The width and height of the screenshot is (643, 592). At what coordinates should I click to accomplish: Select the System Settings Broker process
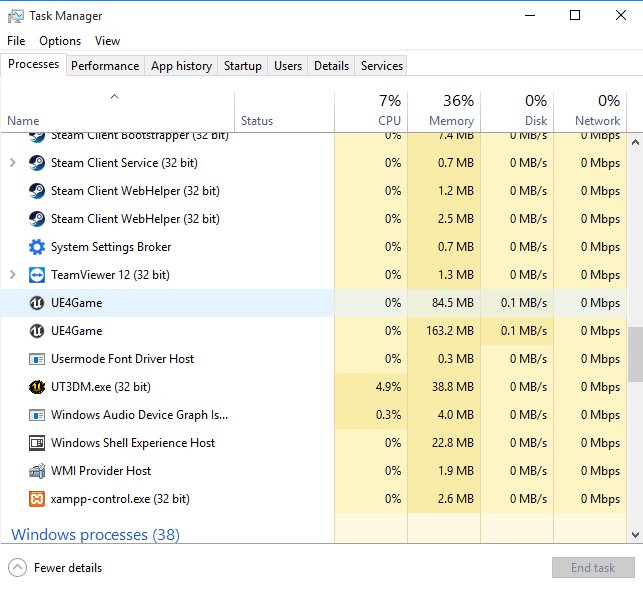pyautogui.click(x=314, y=247)
